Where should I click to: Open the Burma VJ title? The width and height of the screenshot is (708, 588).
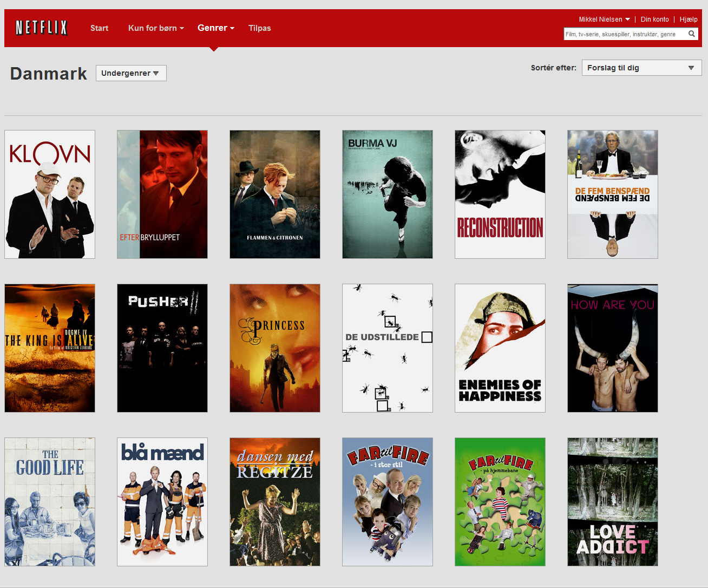(388, 194)
